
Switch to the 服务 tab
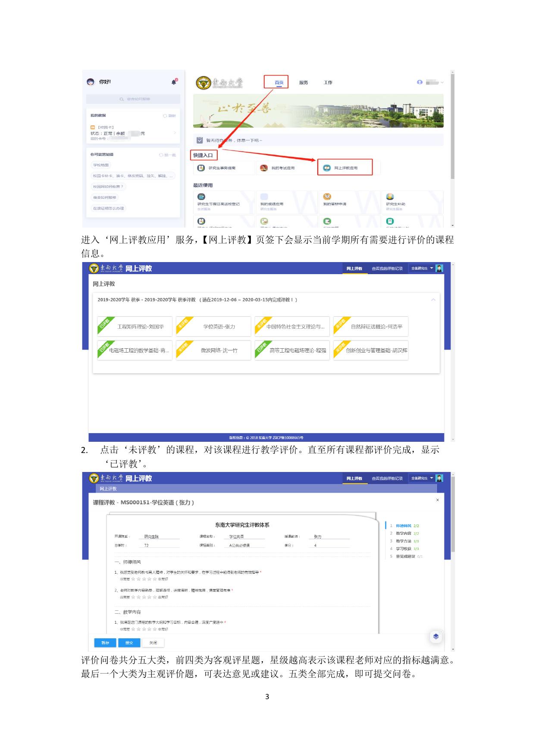pyautogui.click(x=303, y=82)
